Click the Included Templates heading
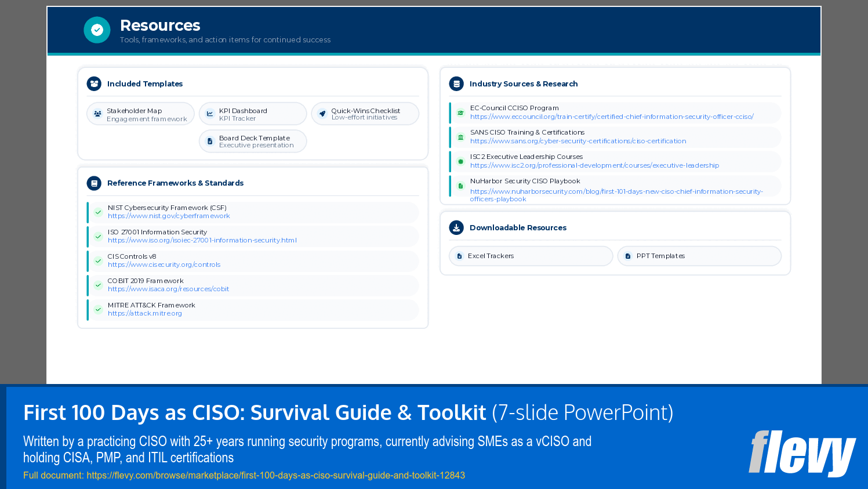The width and height of the screenshot is (868, 489). [145, 84]
